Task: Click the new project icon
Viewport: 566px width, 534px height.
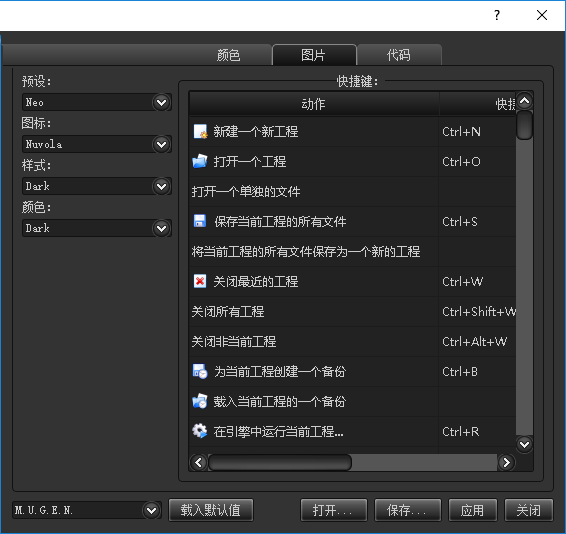Action: click(x=200, y=132)
